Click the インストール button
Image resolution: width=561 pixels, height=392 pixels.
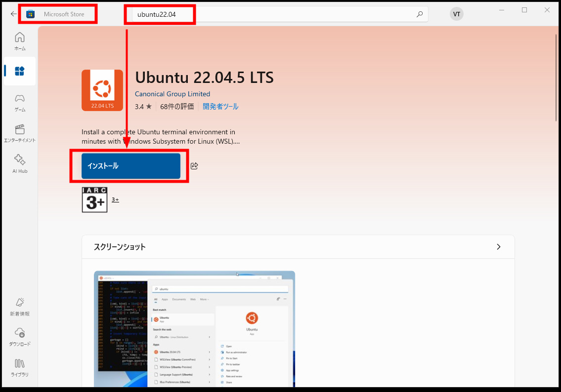(131, 166)
